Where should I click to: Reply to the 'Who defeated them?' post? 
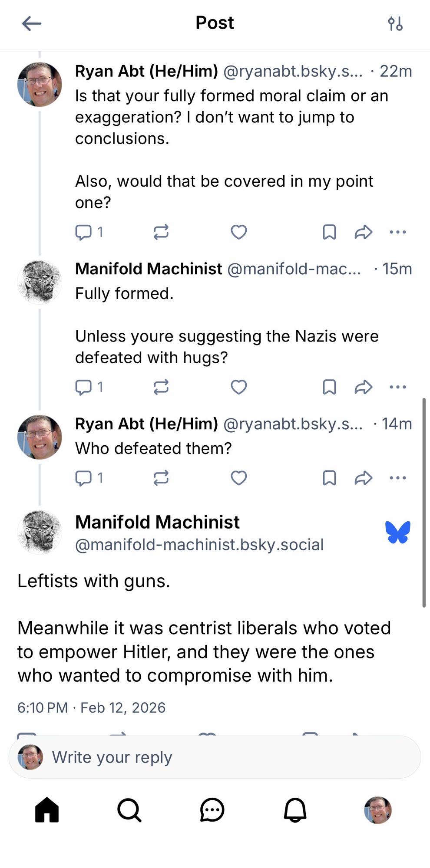(x=83, y=478)
